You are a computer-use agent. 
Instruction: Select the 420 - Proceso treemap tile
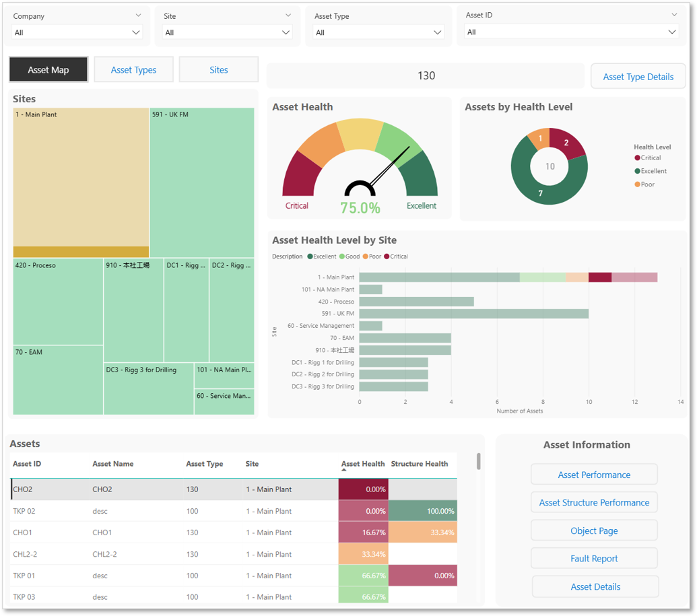point(58,302)
